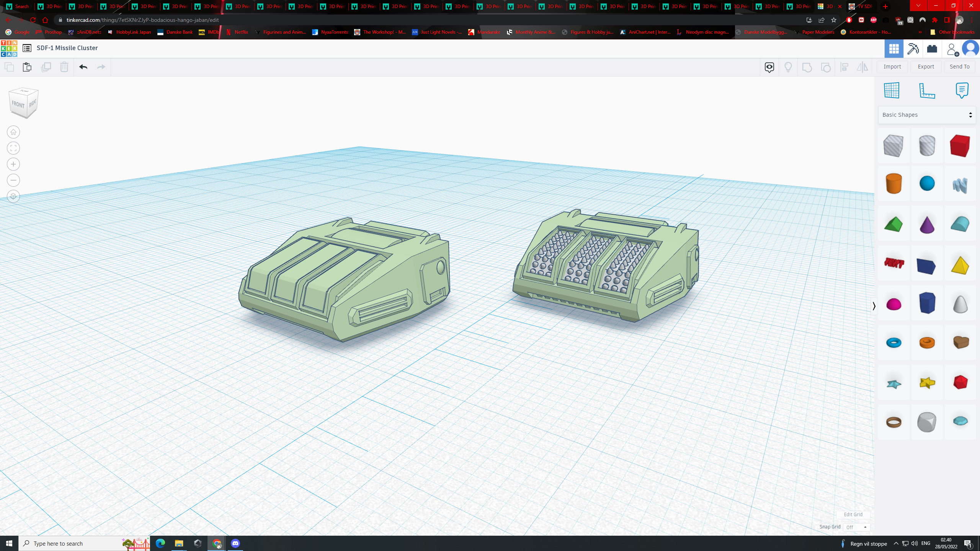
Task: Click the Group shapes icon
Action: [x=807, y=67]
